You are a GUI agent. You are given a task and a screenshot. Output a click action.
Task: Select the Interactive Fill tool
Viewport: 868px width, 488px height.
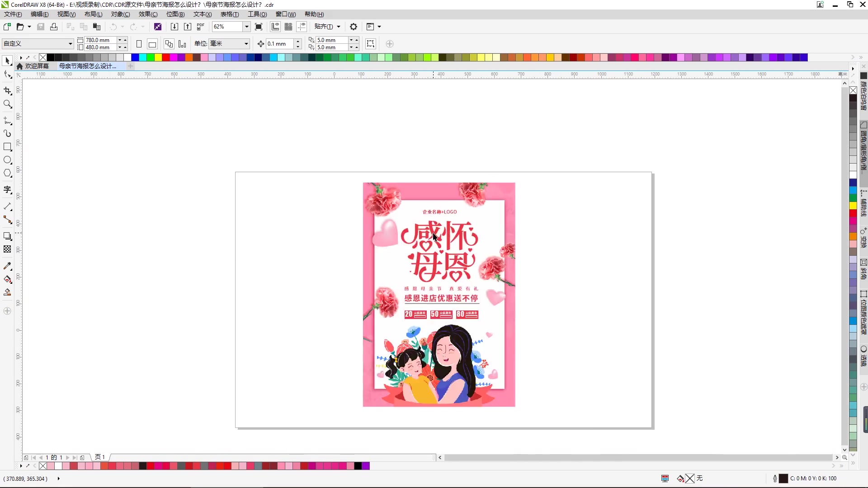point(7,279)
